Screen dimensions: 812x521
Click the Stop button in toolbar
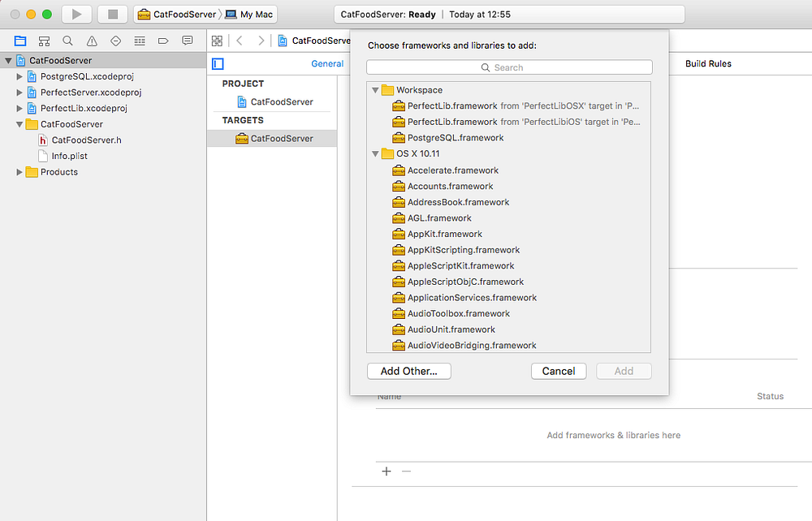[x=112, y=15]
